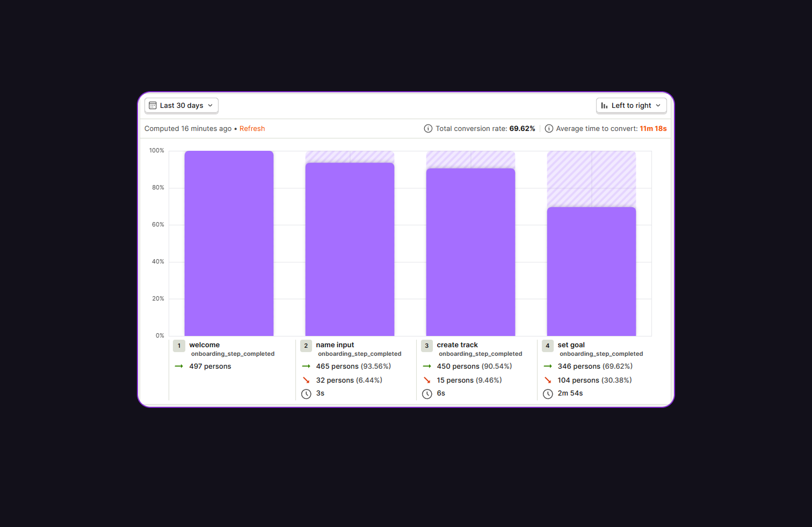Click green arrow icon beside 346 persons
The width and height of the screenshot is (812, 527).
(548, 367)
